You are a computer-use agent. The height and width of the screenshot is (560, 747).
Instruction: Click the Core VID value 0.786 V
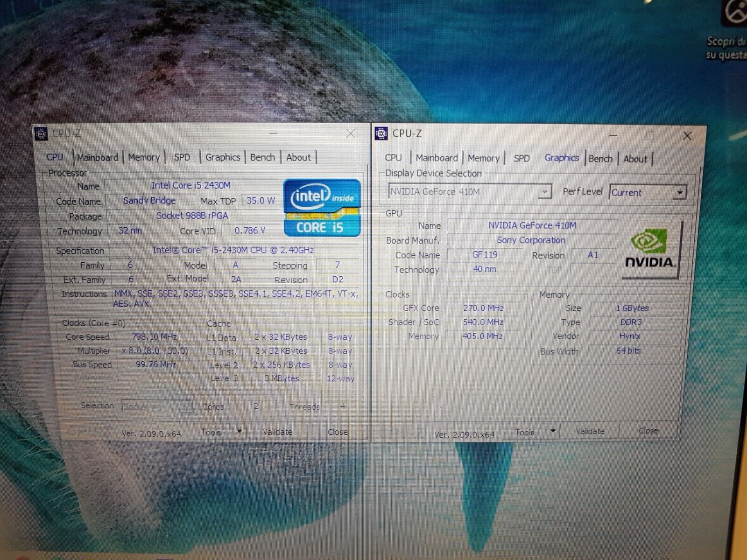250,231
